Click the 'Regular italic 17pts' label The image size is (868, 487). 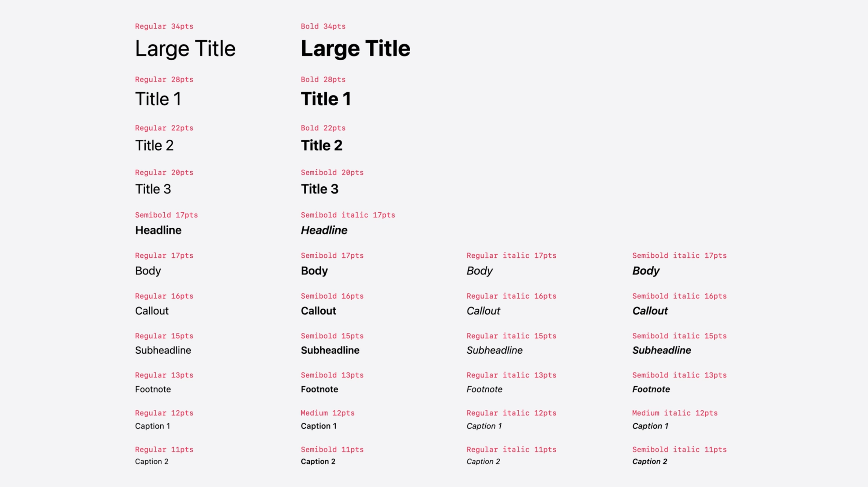pos(511,255)
